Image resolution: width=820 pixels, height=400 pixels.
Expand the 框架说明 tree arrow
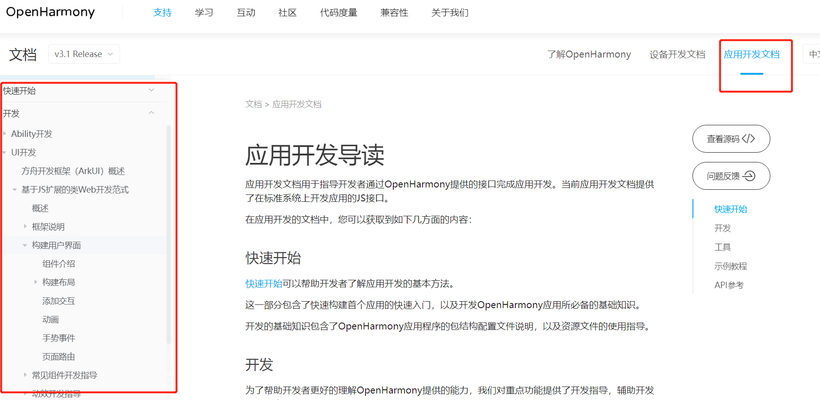tap(26, 226)
